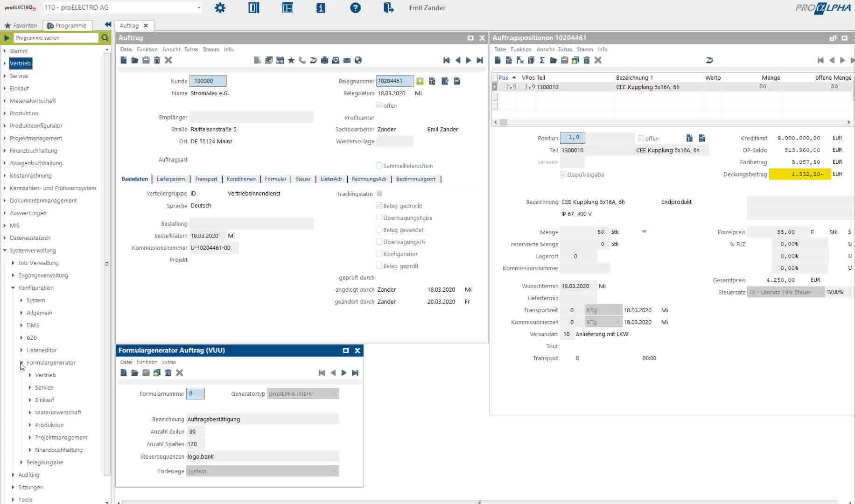Open the settings gear in top bar

[220, 8]
